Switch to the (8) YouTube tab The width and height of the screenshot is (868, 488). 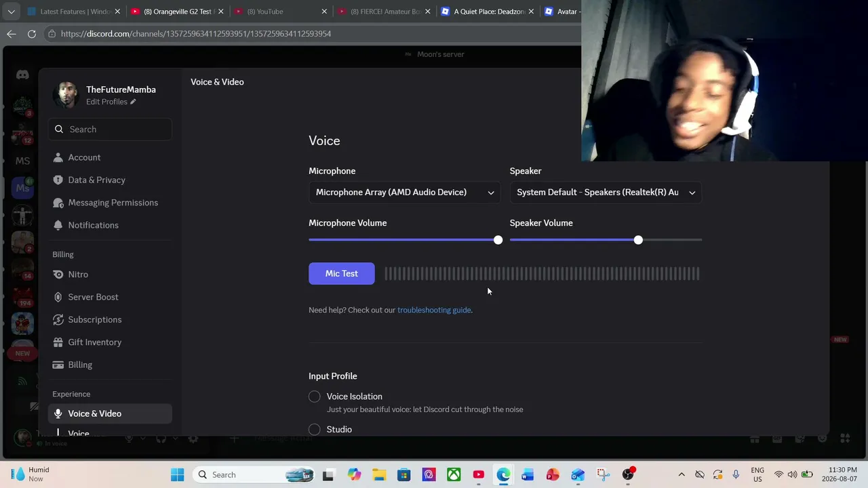(x=279, y=12)
